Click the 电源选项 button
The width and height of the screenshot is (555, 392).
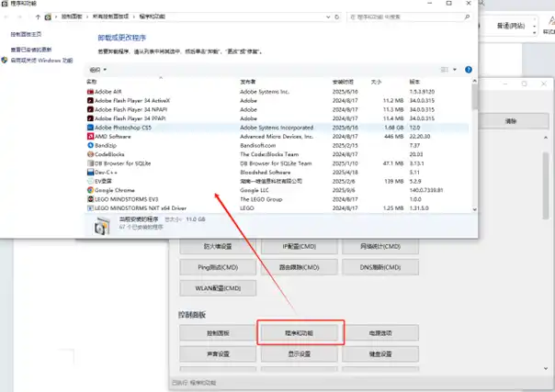pyautogui.click(x=380, y=333)
